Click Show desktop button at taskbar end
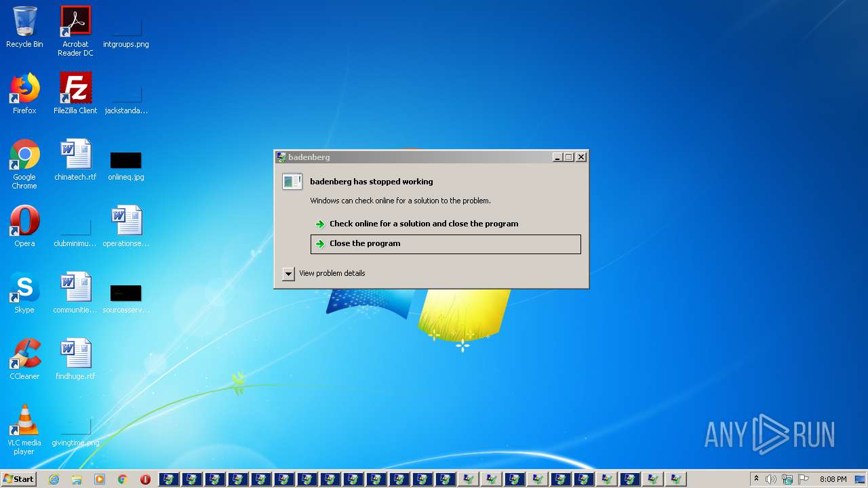Image resolution: width=868 pixels, height=488 pixels. [x=861, y=479]
